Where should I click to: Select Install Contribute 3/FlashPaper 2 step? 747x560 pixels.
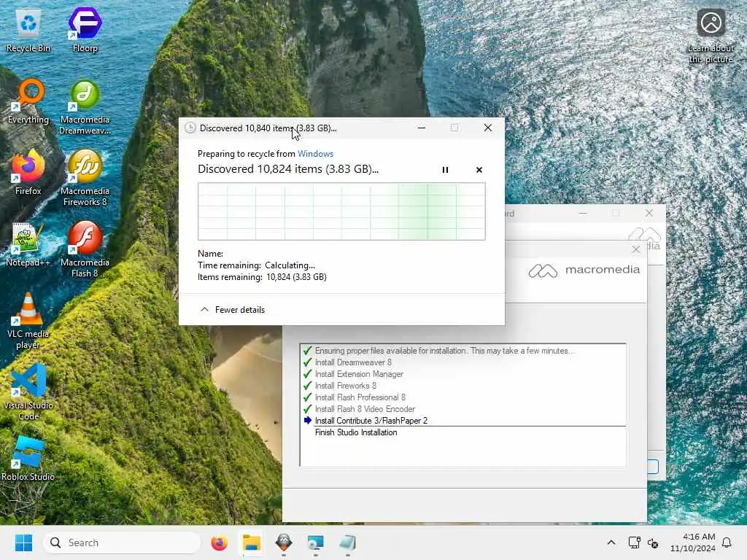point(371,421)
